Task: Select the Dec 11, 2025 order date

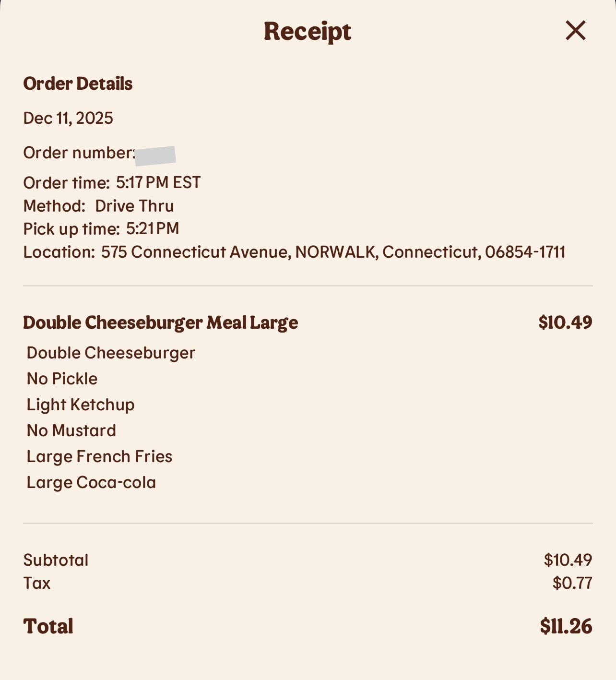Action: point(68,118)
